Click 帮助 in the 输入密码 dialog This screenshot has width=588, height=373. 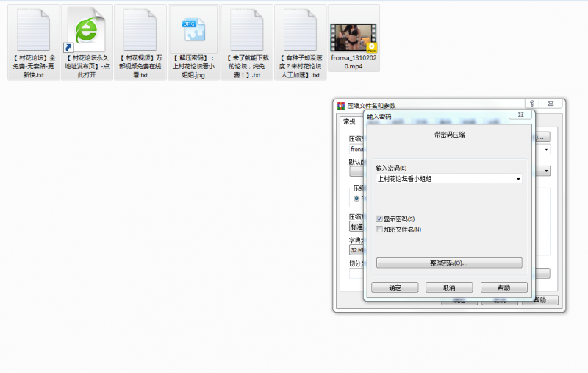tap(504, 288)
